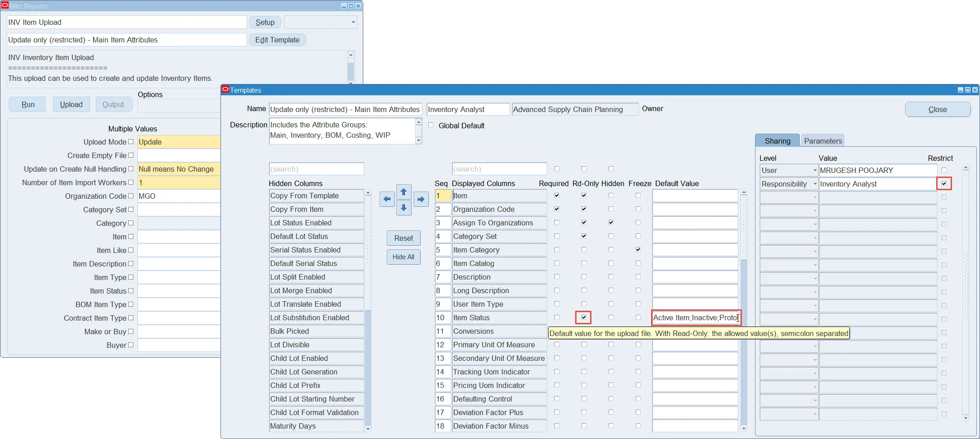Click the Null means No Change field
The width and height of the screenshot is (980, 439).
coord(179,169)
